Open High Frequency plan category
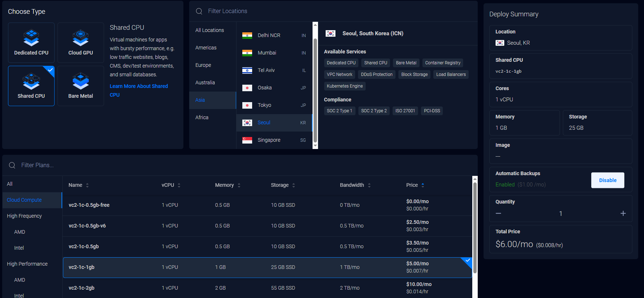 (32, 216)
